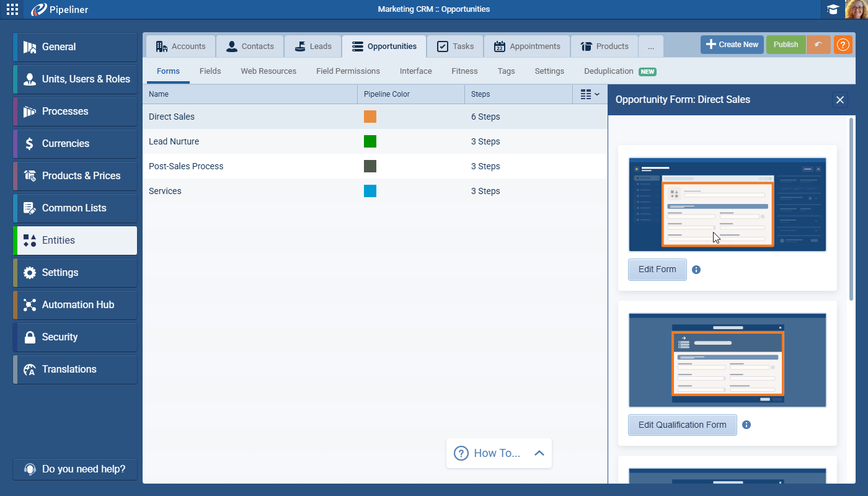Select the Post-Sales Process row

(375, 166)
